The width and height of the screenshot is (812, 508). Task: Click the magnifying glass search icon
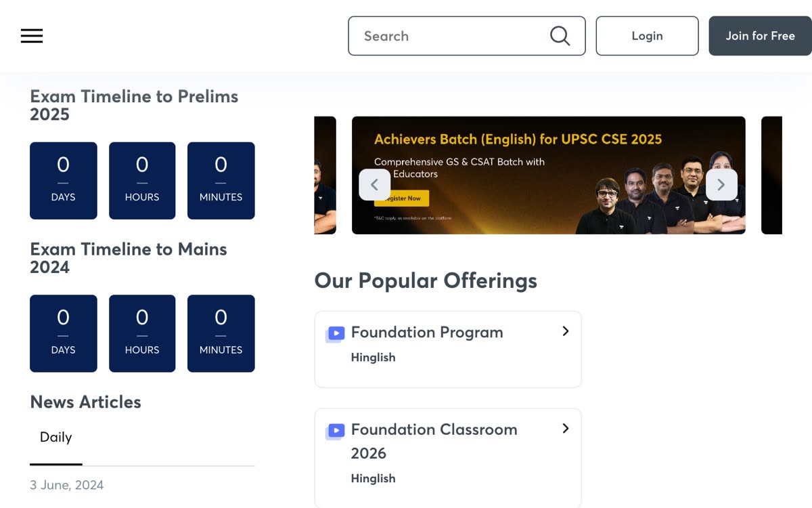(560, 36)
